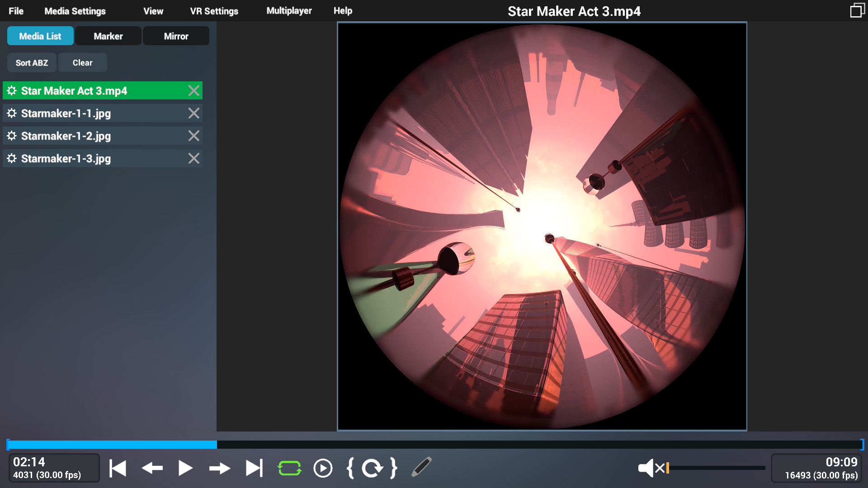Remove Starmaker-1-3.jpg with its X

click(x=194, y=158)
